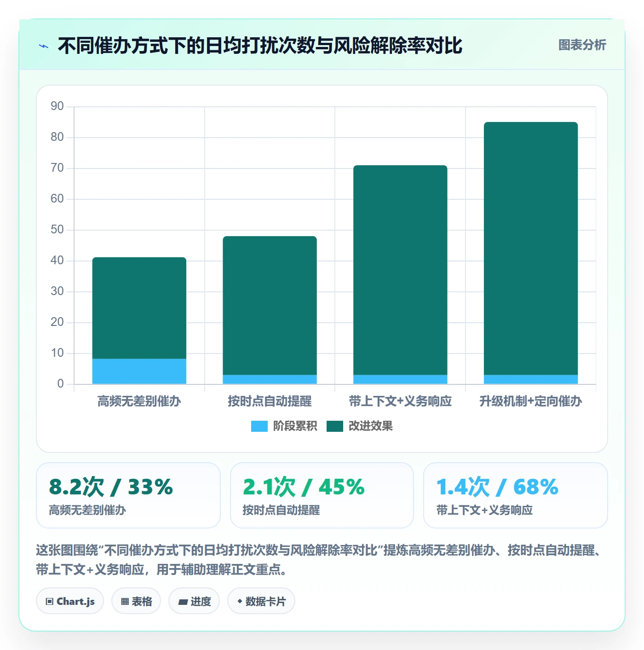Viewport: 644px width, 650px height.
Task: Toggle the 阶段累积 legend color box
Action: coord(259,426)
